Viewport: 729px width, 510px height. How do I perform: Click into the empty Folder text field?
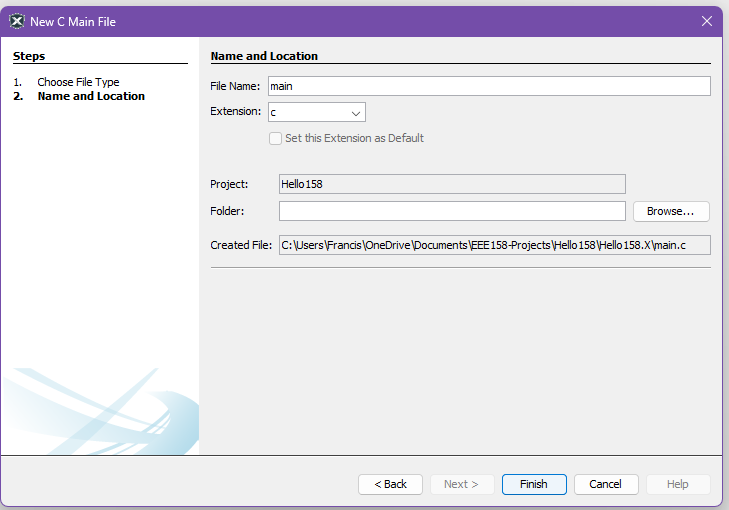click(452, 211)
